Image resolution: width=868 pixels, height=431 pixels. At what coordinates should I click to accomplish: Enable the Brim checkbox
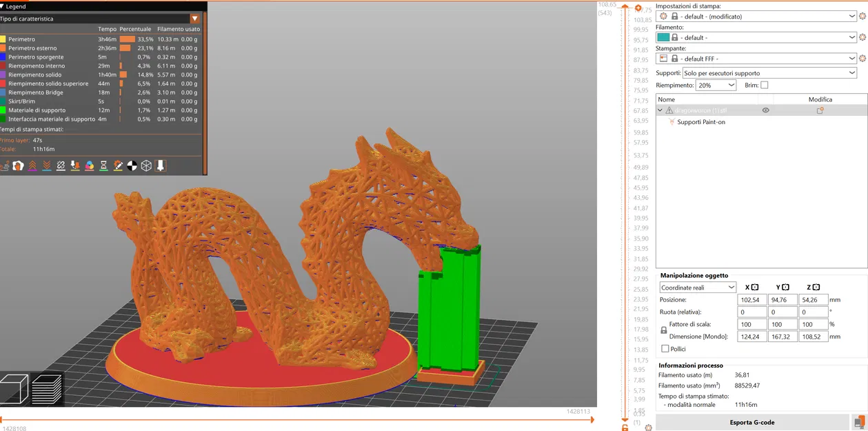pos(764,86)
